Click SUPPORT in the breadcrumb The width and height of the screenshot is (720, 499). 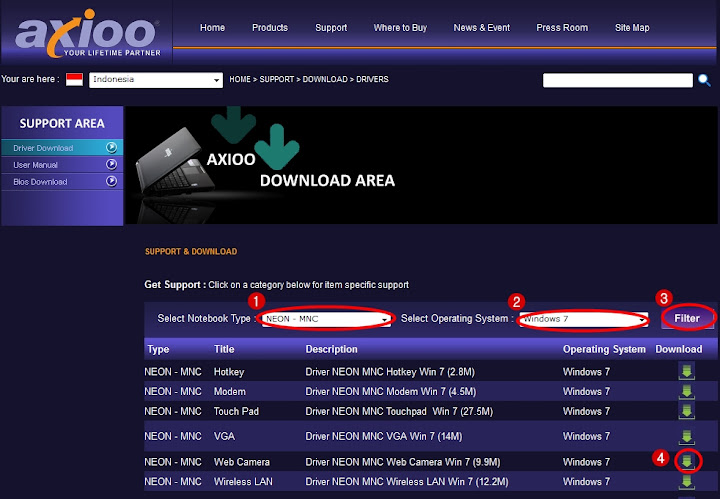pyautogui.click(x=276, y=79)
